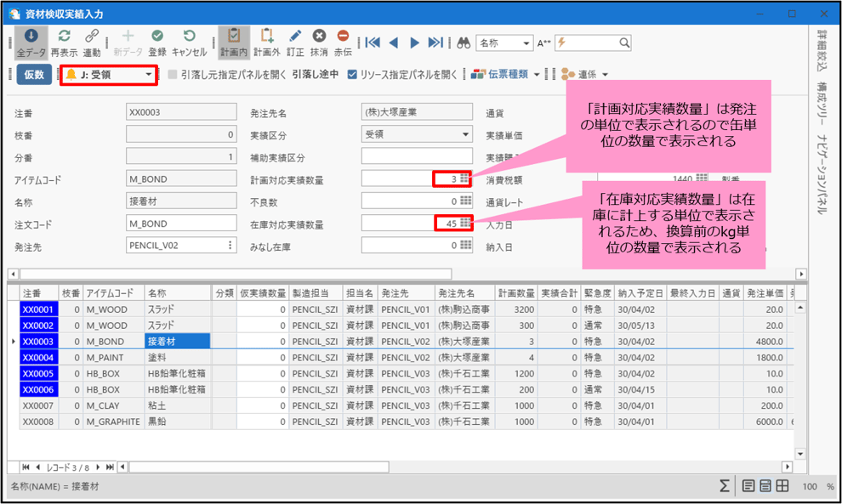Uncheck リリース指定パネルを開く checkbox
The image size is (842, 504).
[352, 74]
